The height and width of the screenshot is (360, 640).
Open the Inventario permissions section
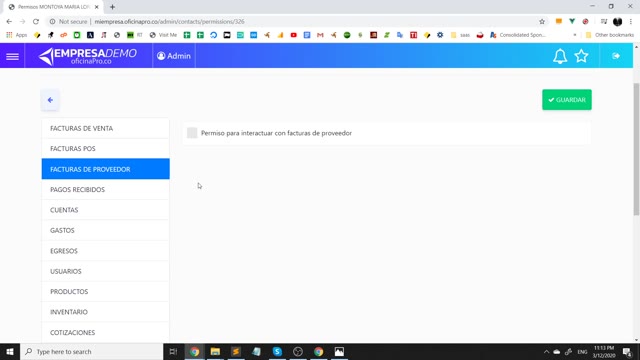tap(105, 312)
